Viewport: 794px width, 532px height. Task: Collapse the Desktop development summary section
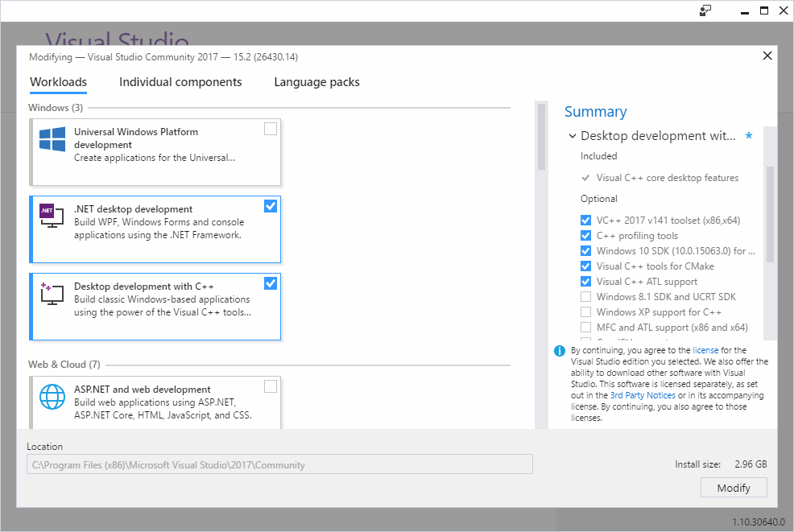point(573,136)
